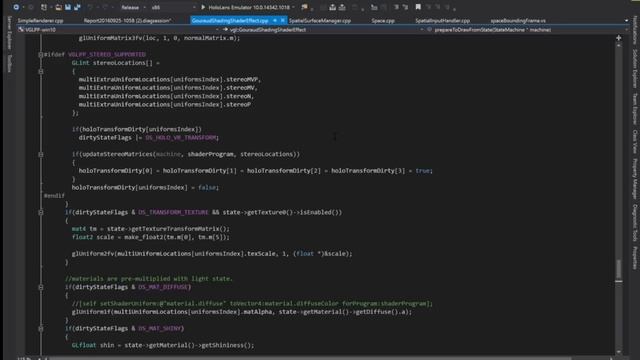The image size is (640, 360).
Task: Click the HoloLens Emulator start button label
Action: coord(249,7)
